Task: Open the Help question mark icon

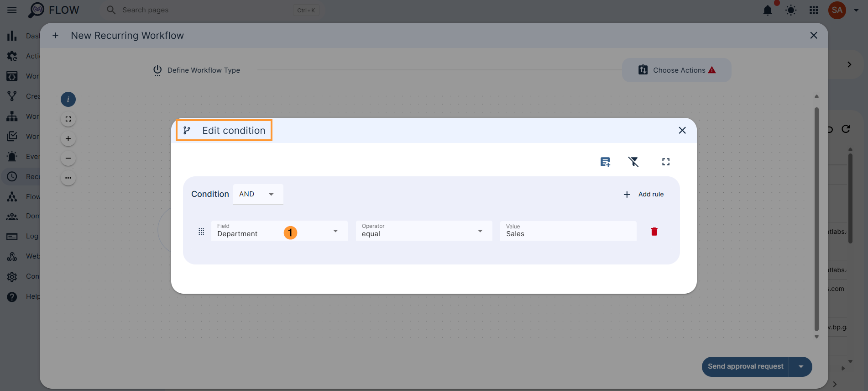Action: pyautogui.click(x=12, y=296)
